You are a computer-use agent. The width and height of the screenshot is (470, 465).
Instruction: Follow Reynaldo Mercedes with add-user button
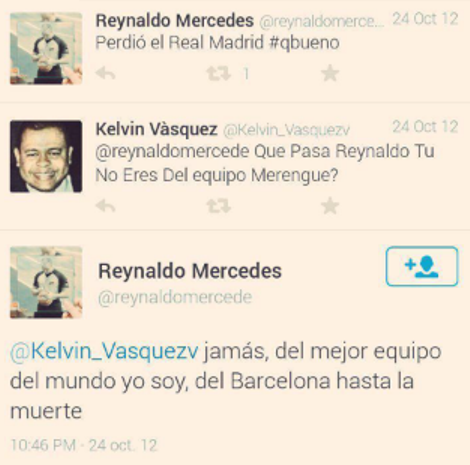coord(422,266)
